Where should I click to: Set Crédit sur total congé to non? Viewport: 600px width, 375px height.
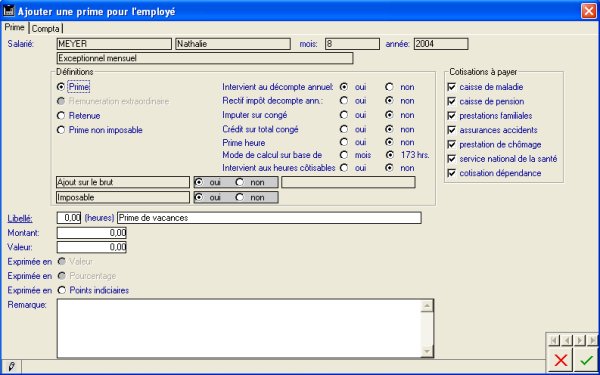point(389,129)
